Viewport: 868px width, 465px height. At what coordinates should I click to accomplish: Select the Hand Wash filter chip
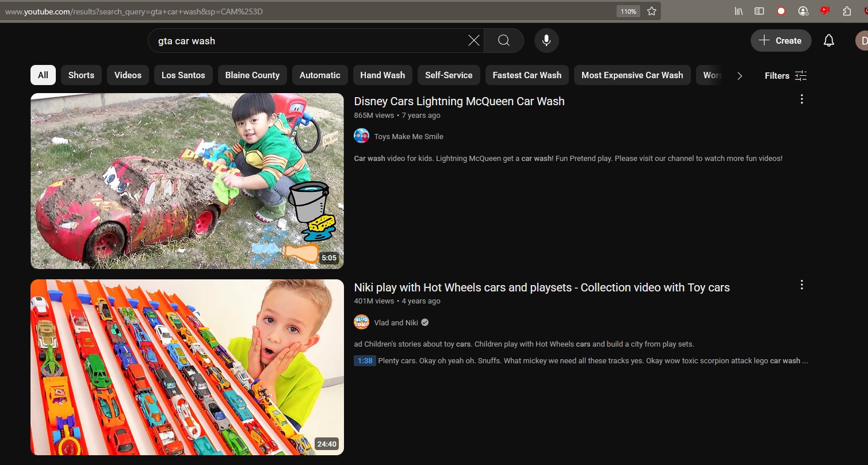pyautogui.click(x=383, y=75)
